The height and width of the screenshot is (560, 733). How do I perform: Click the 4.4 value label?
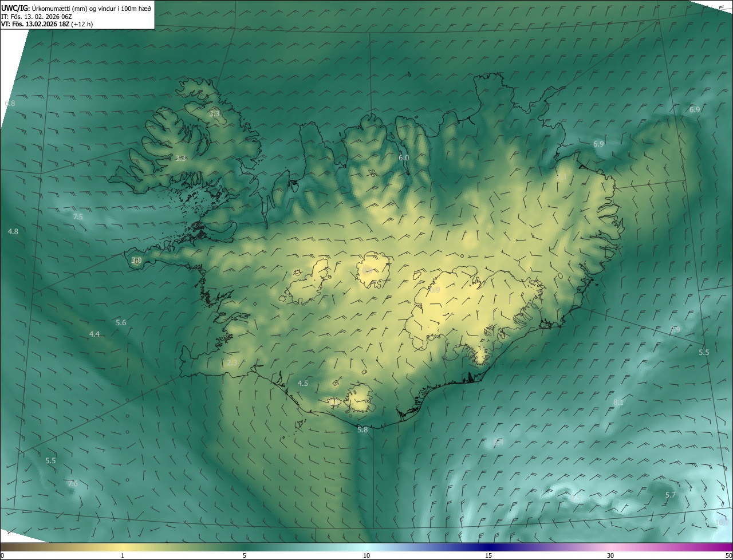[94, 334]
